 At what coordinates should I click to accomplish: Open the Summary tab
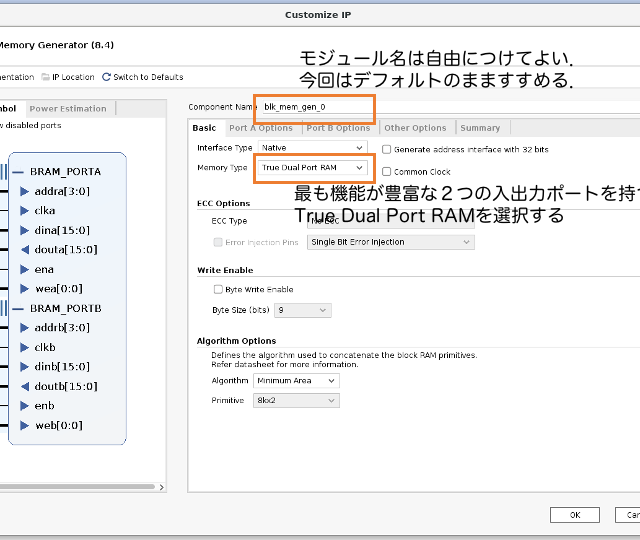(x=480, y=128)
